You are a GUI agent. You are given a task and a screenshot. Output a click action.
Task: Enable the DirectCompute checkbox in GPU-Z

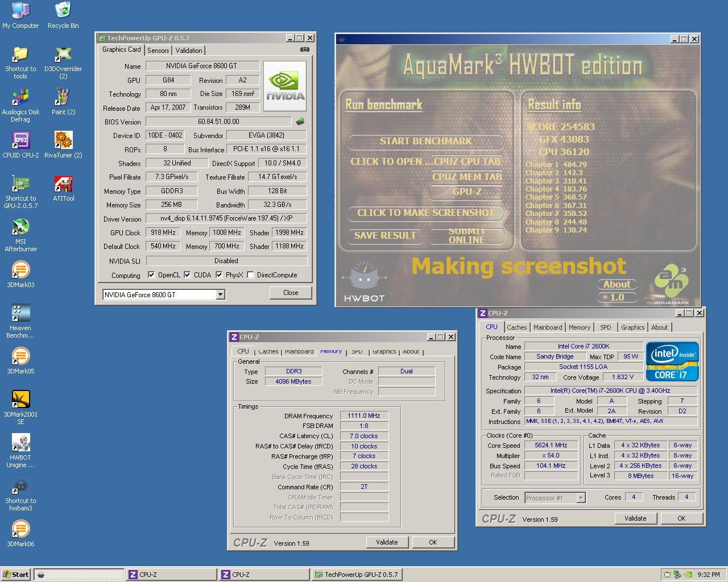(250, 275)
